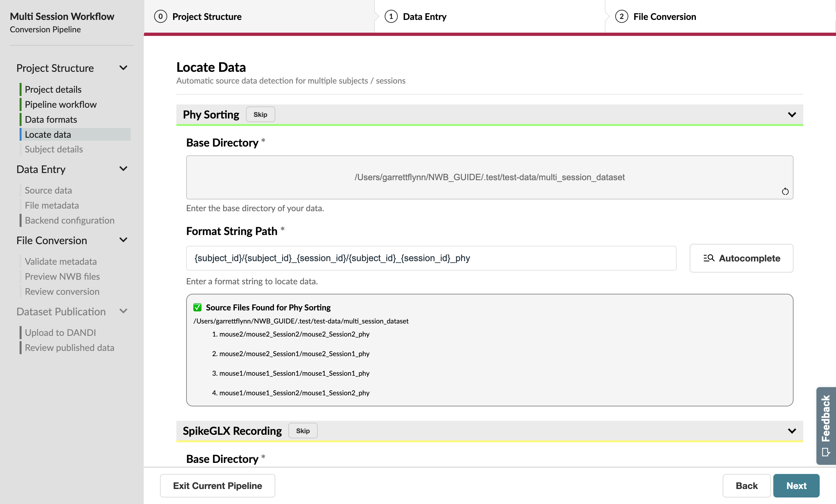Click the Phy Sorting section header
The image size is (836, 504).
[x=490, y=115]
